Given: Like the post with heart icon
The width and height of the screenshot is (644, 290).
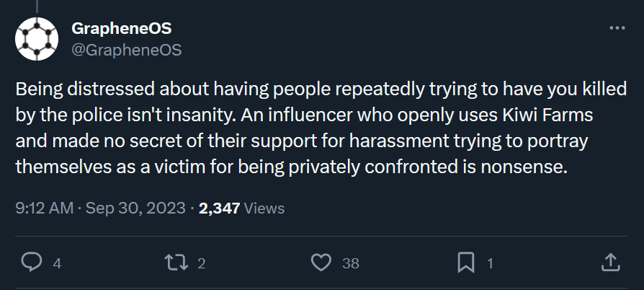Looking at the screenshot, I should point(321,263).
